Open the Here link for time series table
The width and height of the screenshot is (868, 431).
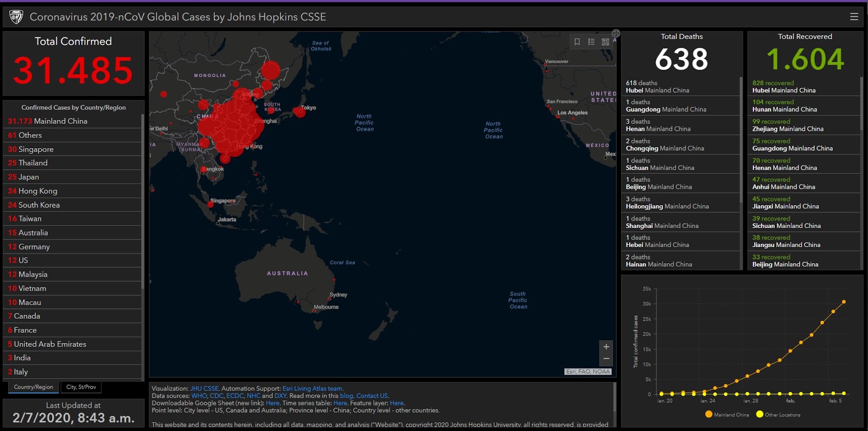340,403
